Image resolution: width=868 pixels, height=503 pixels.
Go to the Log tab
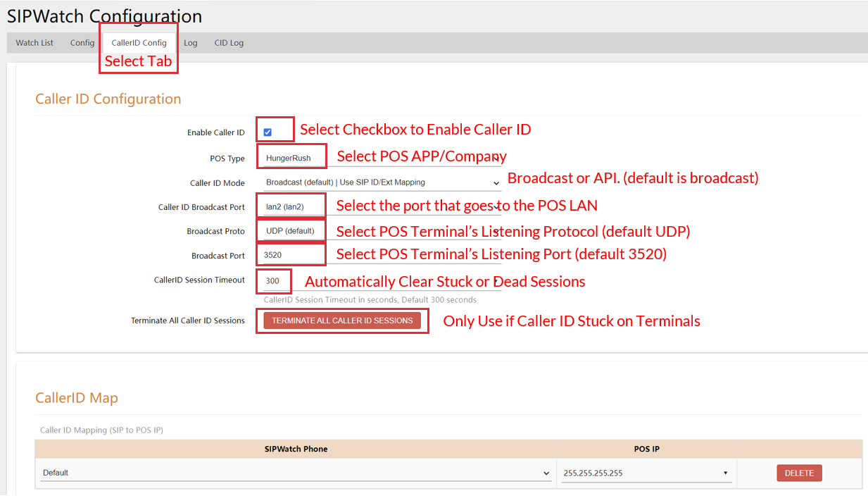(x=191, y=43)
